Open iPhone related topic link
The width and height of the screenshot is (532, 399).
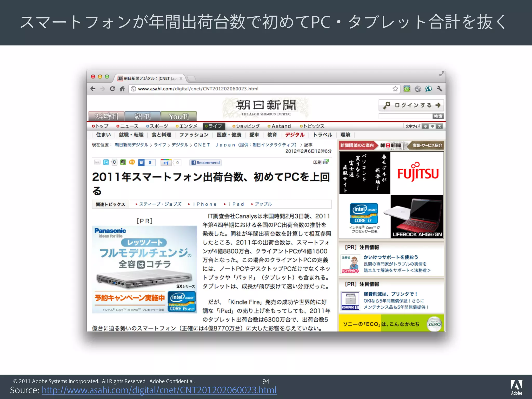click(205, 204)
